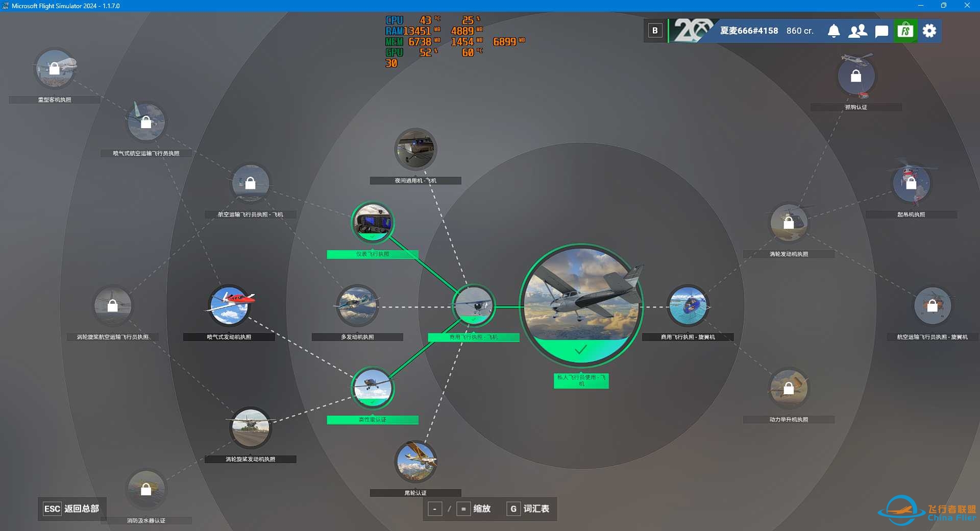Return to headquarters with ESC 返回总部
Image resolution: width=980 pixels, height=531 pixels.
point(71,509)
